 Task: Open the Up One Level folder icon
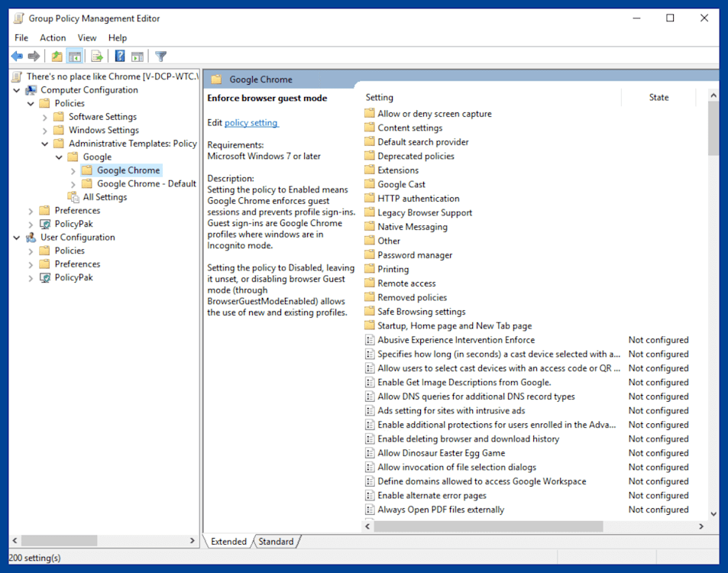56,55
